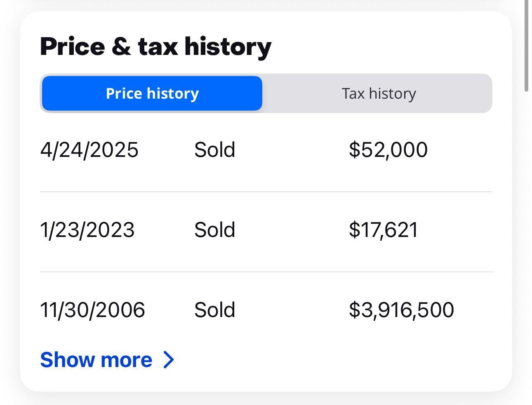532x405 pixels.
Task: Switch to the Tax history tab
Action: (x=379, y=93)
